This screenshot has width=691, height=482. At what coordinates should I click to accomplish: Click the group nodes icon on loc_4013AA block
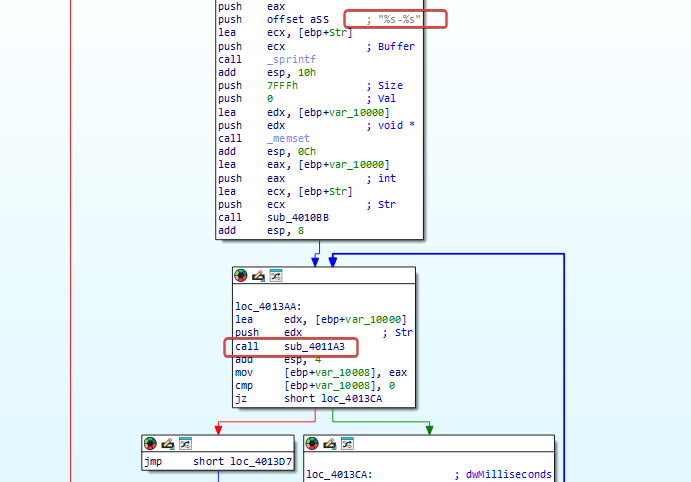point(276,275)
